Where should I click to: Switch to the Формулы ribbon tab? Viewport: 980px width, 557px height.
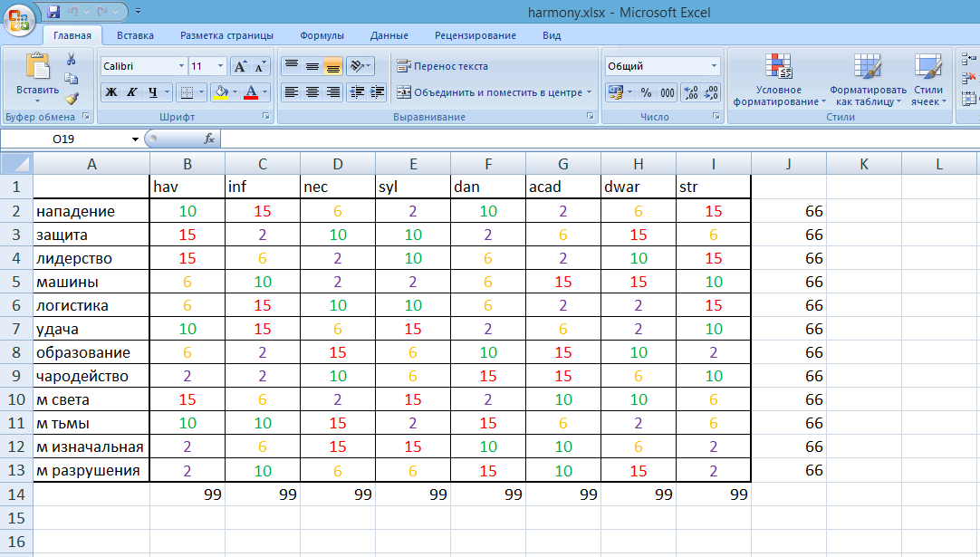(322, 35)
